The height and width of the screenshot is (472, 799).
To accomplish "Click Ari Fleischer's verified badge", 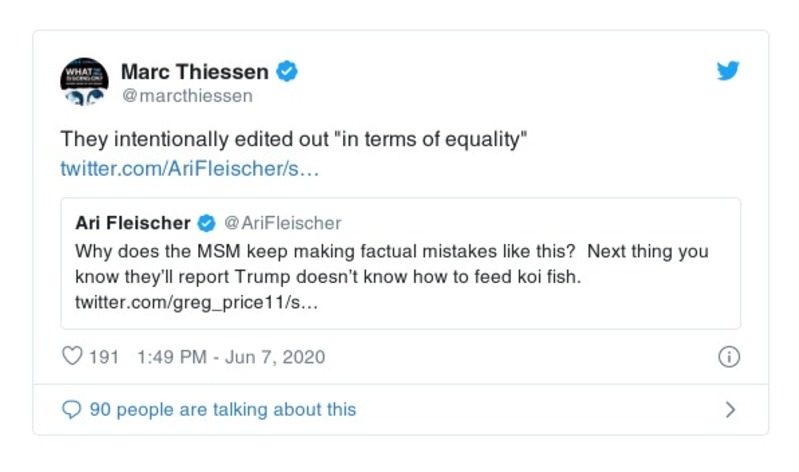I will click(x=208, y=223).
